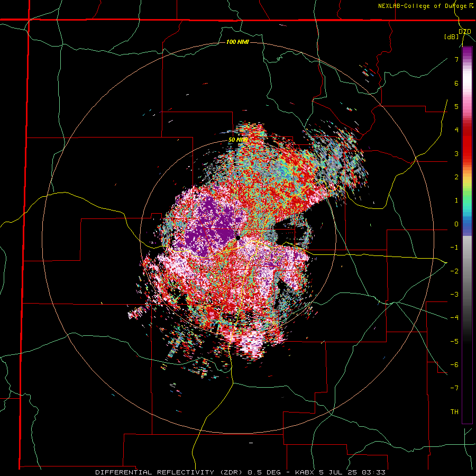Screen dimensions: 476x476
Task: Click the KABX radar site marker dot
Action: (x=238, y=237)
